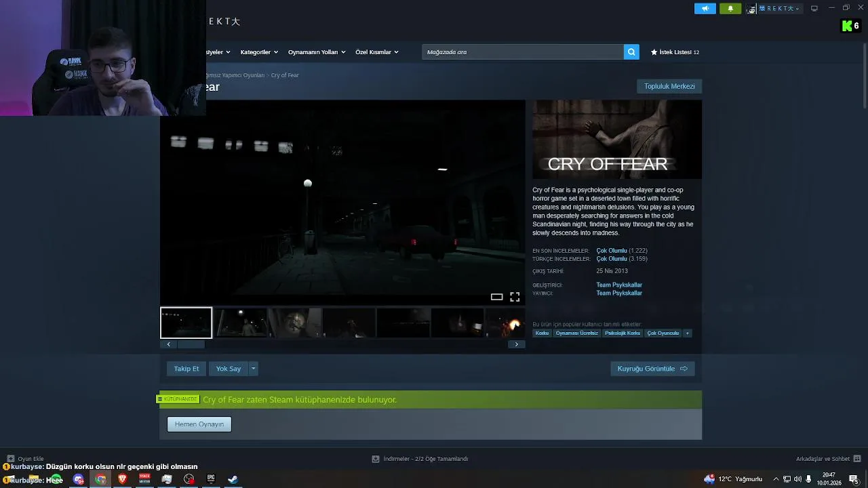Select the Psikolojik Korku tag

623,333
